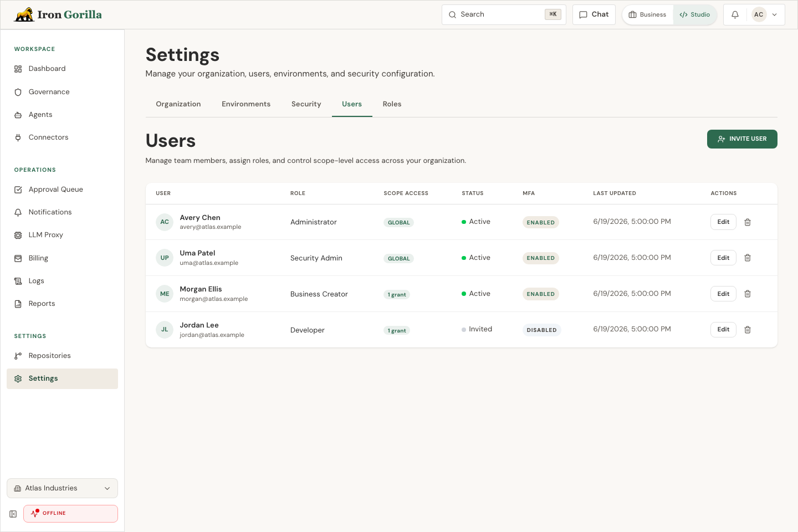Click the Security Admin role cell
This screenshot has width=798, height=532.
tap(316, 258)
